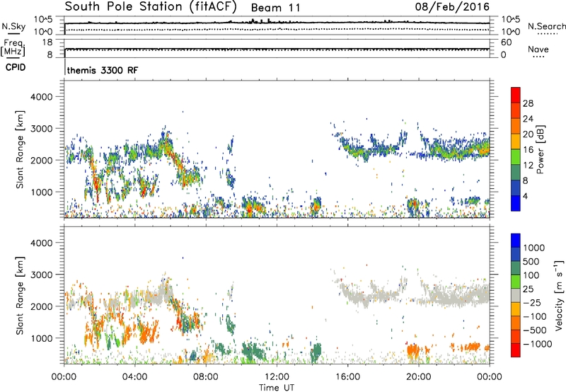Pick the red top segment of Power colorbar

tap(516, 95)
